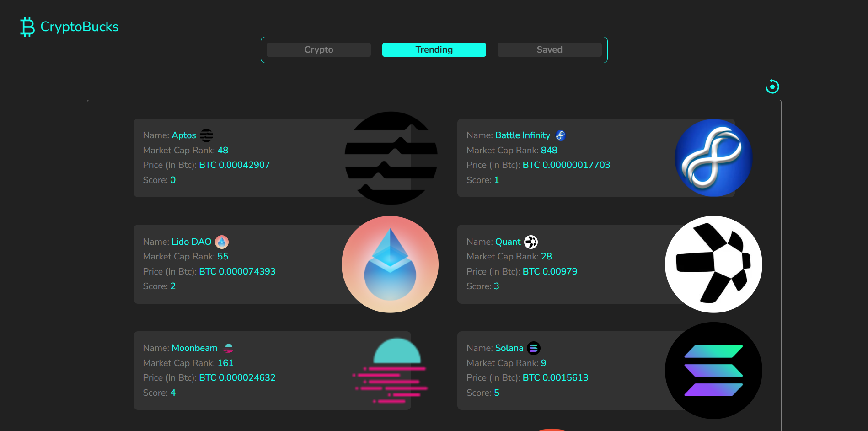Image resolution: width=868 pixels, height=431 pixels.
Task: Open the CryptoBucks home link text
Action: (80, 27)
